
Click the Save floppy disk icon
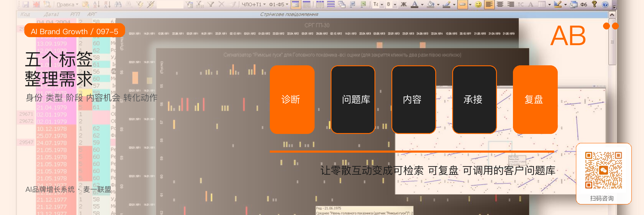pos(26,4)
